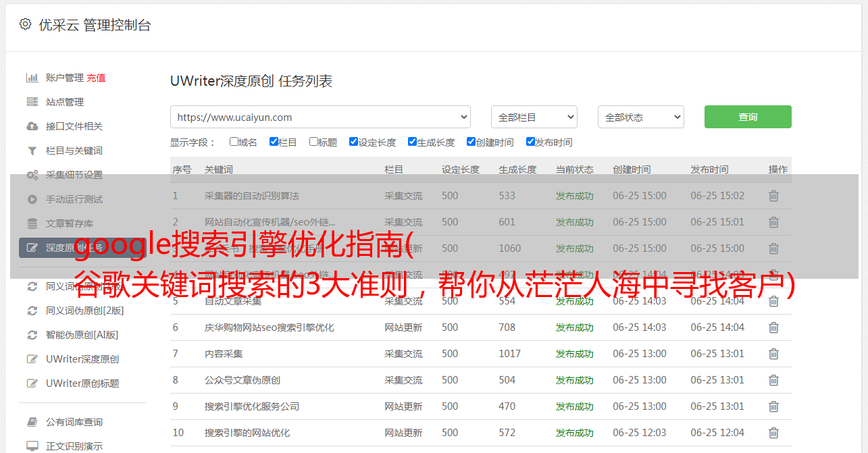
Task: Click the bar chart icon for 账户管理
Action: [x=32, y=78]
